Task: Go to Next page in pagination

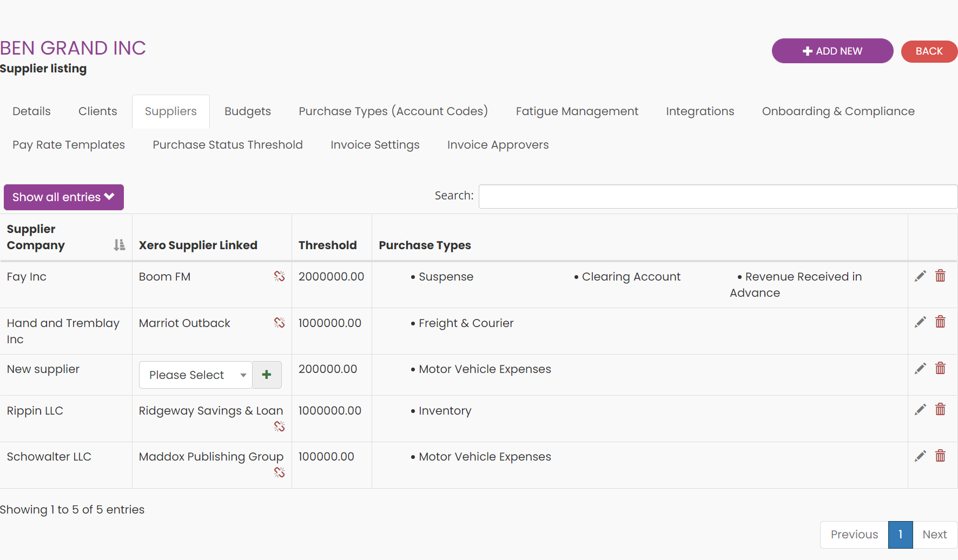Action: pyautogui.click(x=934, y=535)
